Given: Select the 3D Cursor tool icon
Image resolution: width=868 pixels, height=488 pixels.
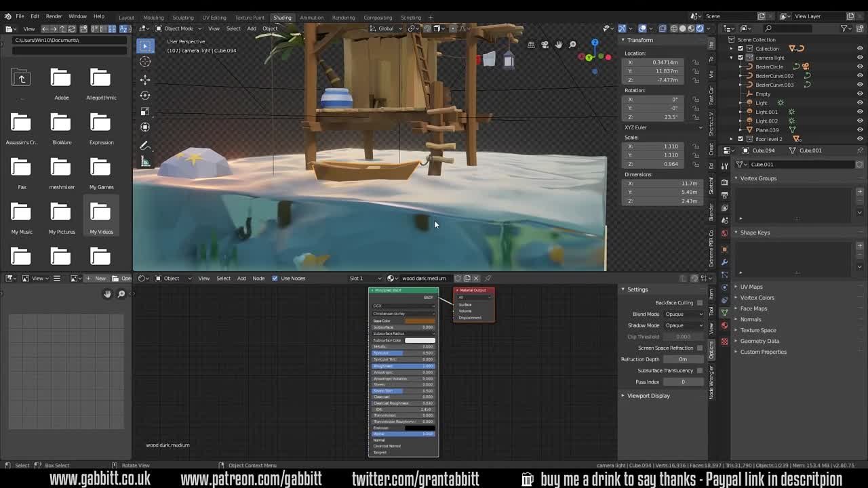Looking at the screenshot, I should [145, 61].
